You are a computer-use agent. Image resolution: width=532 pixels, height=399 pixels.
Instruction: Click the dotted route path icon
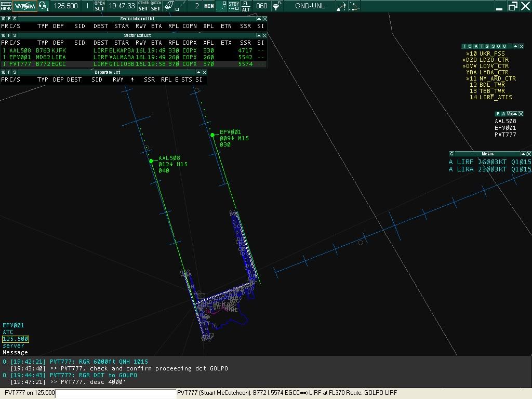coord(353,6)
